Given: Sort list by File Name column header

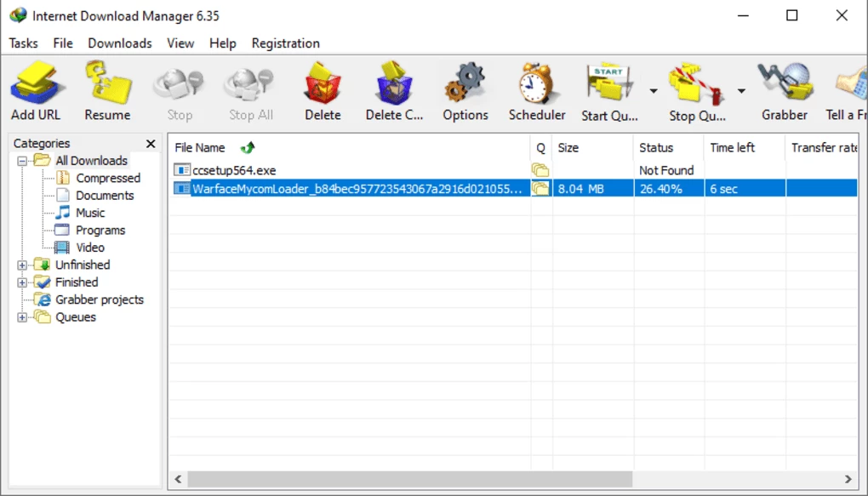Looking at the screenshot, I should click(x=200, y=148).
